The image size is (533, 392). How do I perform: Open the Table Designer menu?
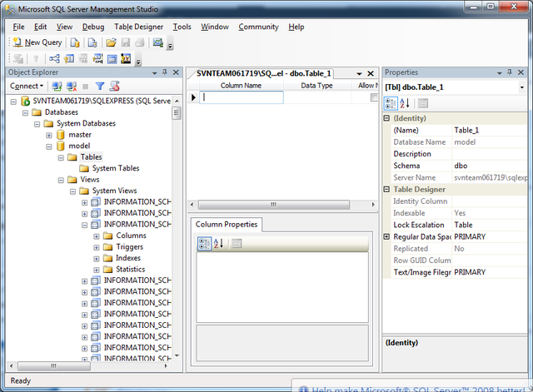pyautogui.click(x=139, y=27)
